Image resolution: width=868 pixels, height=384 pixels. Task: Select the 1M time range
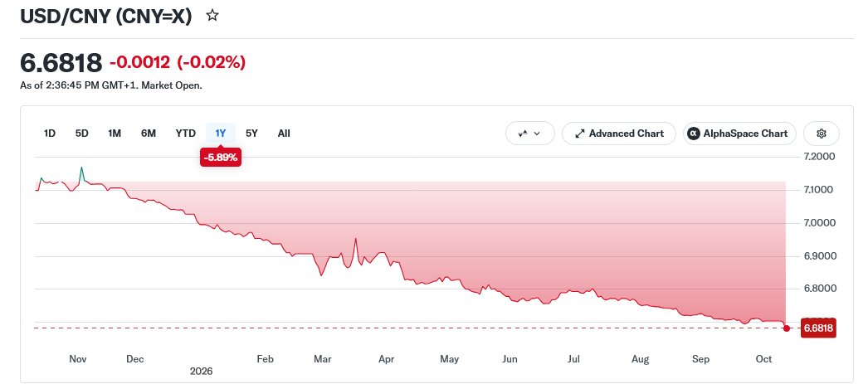(x=115, y=134)
